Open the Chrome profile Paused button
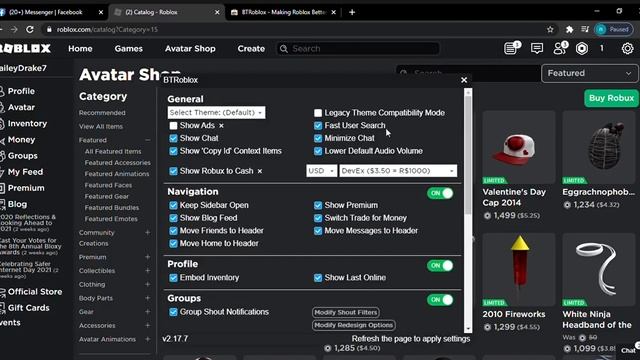Screen dimensions: 640x360 click(614, 29)
